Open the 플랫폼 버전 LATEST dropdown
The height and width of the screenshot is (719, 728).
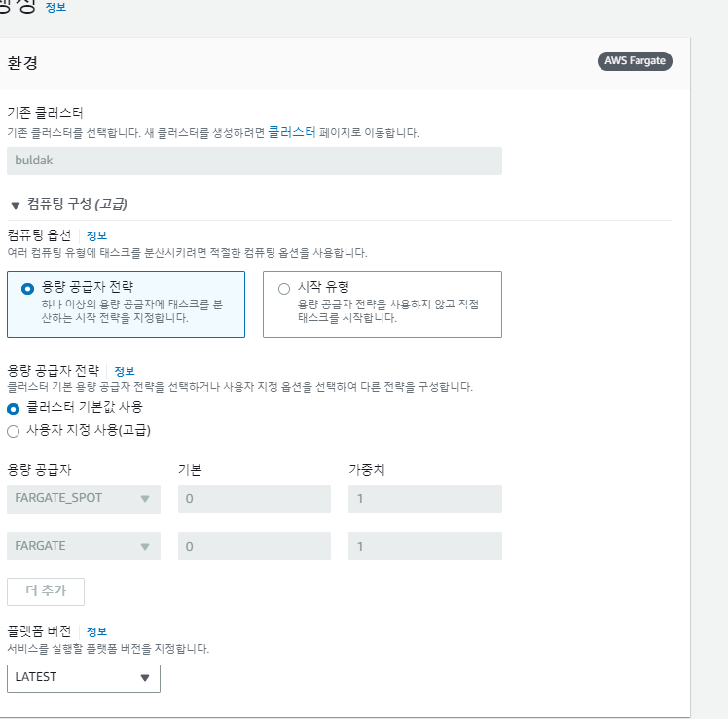pos(83,678)
